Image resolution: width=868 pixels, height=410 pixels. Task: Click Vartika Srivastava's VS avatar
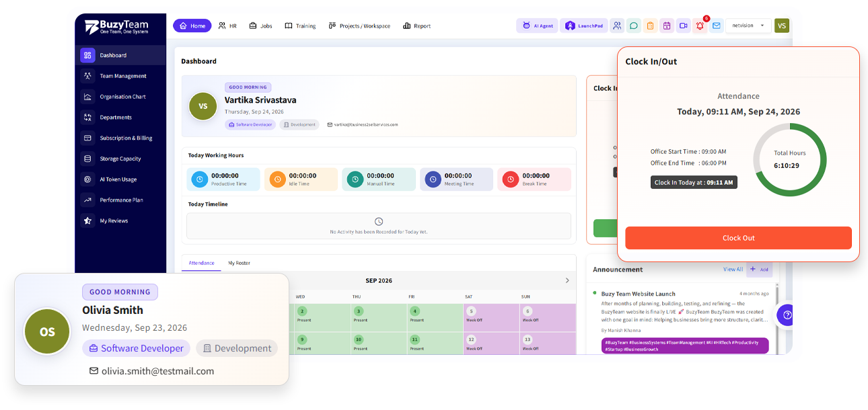203,106
